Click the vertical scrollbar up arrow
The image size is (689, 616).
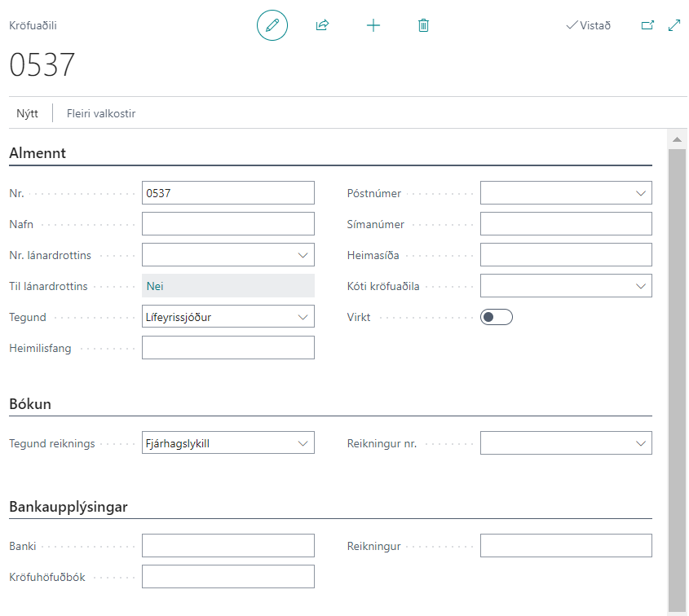(x=675, y=140)
